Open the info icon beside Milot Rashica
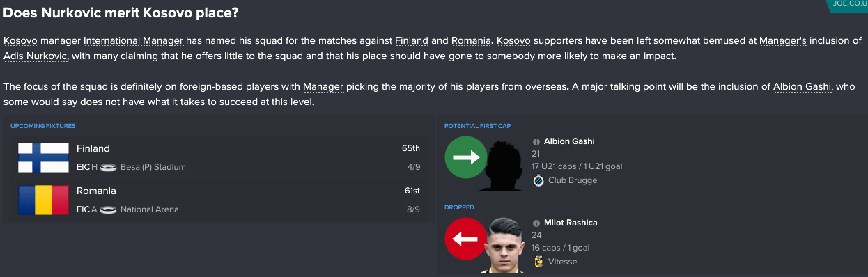The height and width of the screenshot is (277, 868). coord(536,223)
